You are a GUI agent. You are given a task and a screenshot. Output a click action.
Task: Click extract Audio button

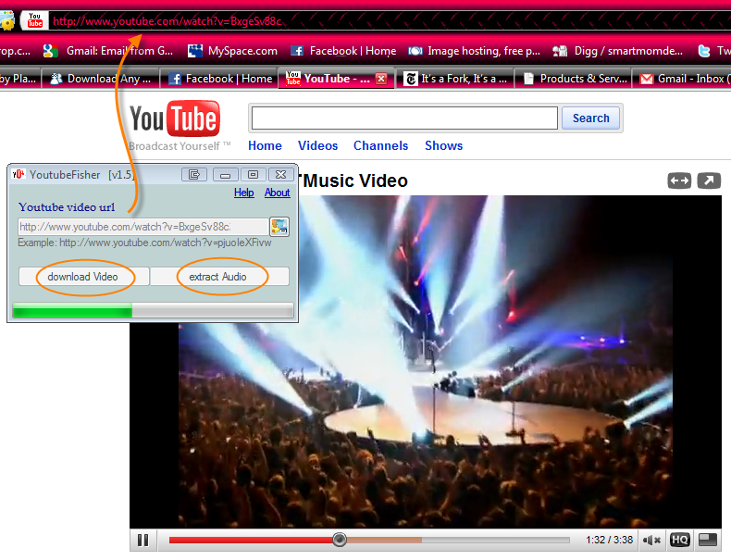(219, 277)
